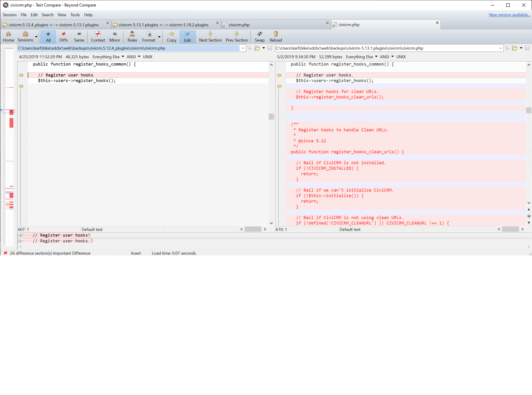Toggle the Same display filter
532x395 pixels.
coord(79,37)
